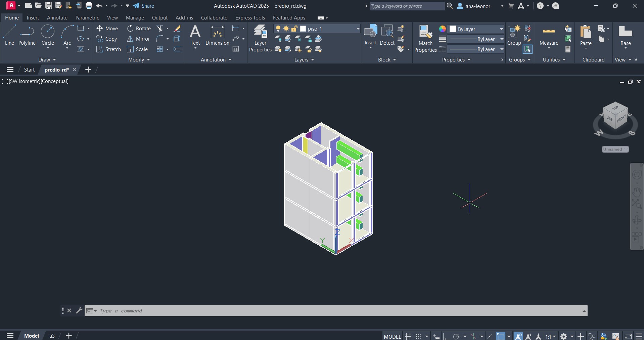The image size is (644, 340).
Task: Choose the Match Properties tool
Action: pyautogui.click(x=425, y=38)
